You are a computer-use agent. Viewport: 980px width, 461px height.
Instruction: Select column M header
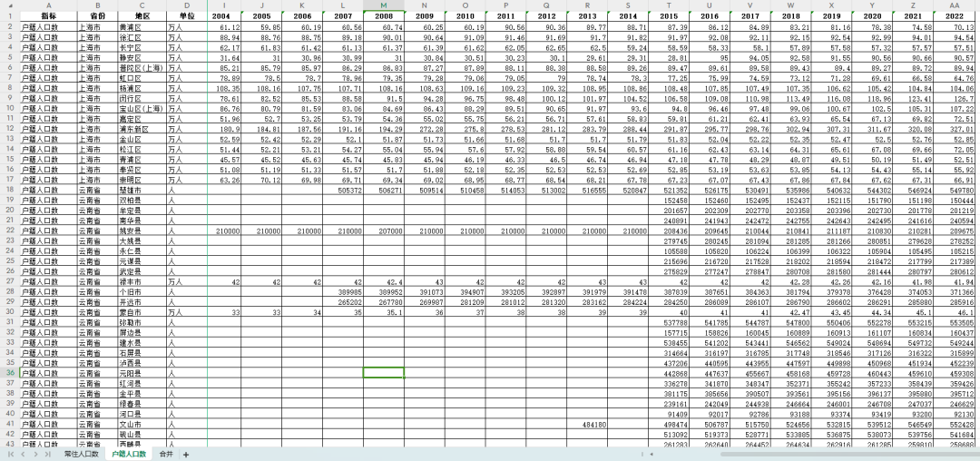[383, 5]
